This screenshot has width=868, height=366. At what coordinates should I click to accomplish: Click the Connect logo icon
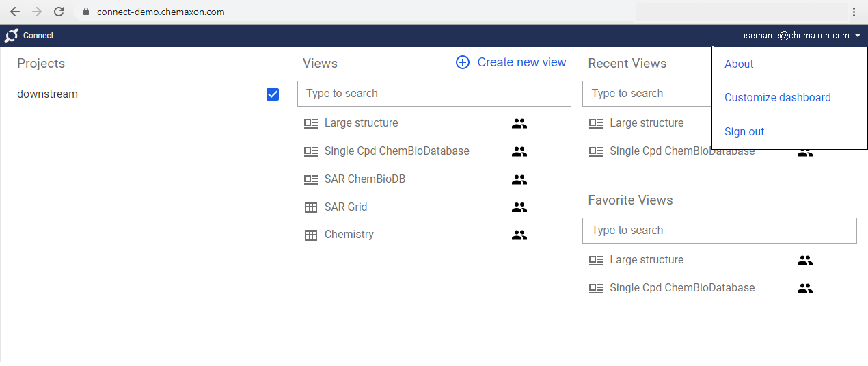11,36
